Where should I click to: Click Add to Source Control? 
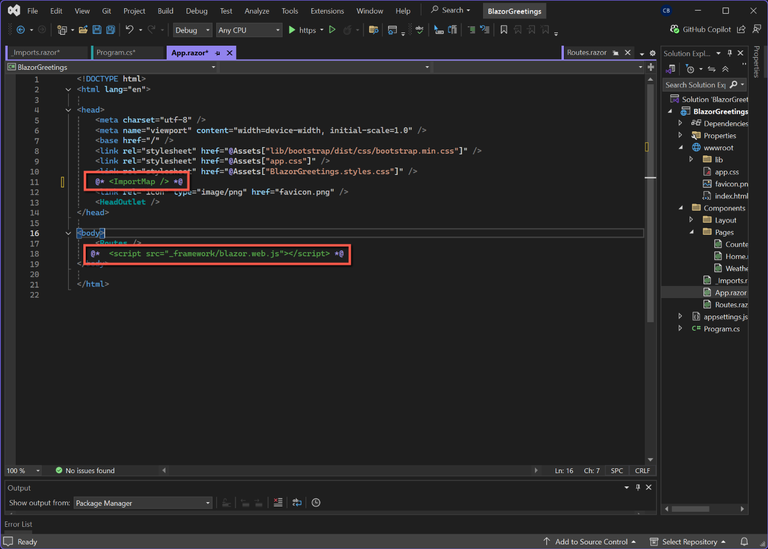591,541
